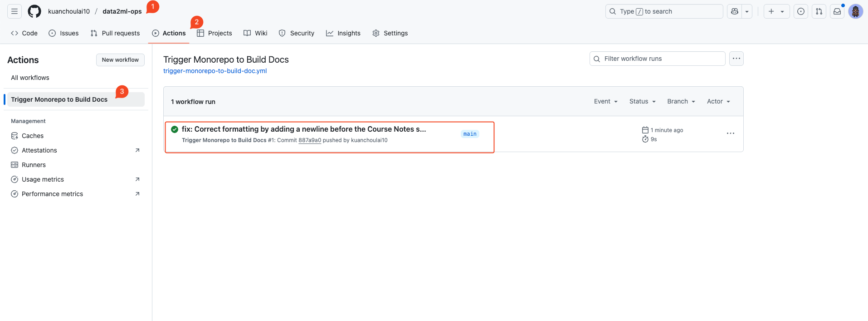Open workflow options three-dot menu
Screen dimensions: 868x321
736,59
